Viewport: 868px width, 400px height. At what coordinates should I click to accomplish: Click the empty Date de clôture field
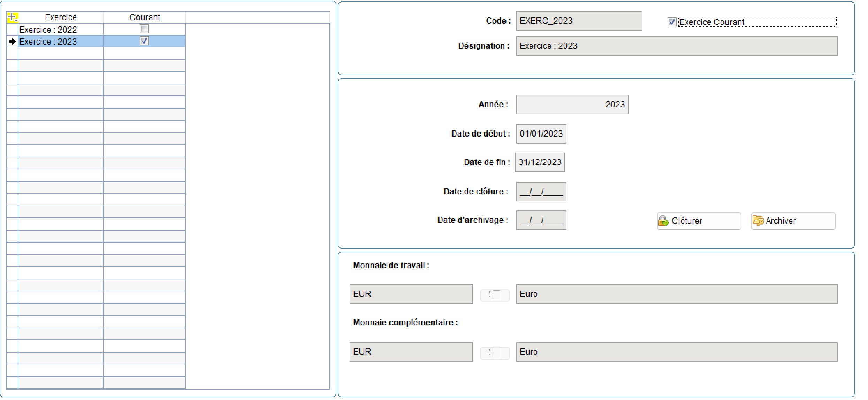tap(541, 192)
